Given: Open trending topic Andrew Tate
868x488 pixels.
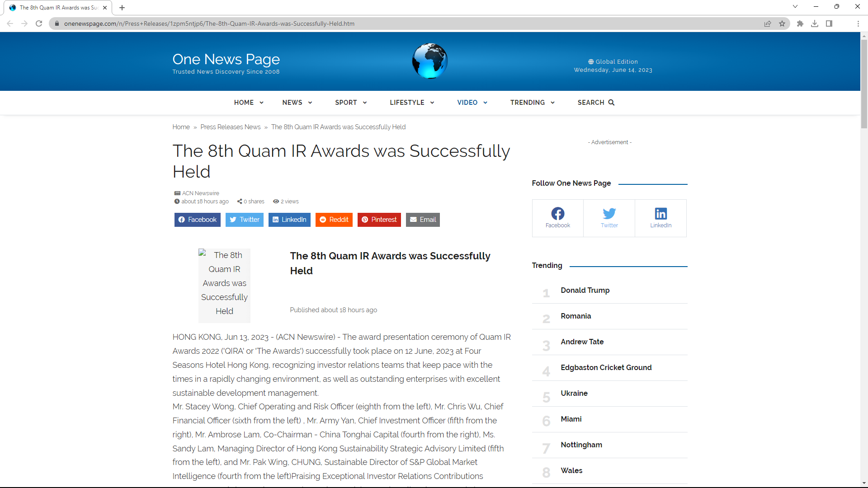Looking at the screenshot, I should point(582,342).
